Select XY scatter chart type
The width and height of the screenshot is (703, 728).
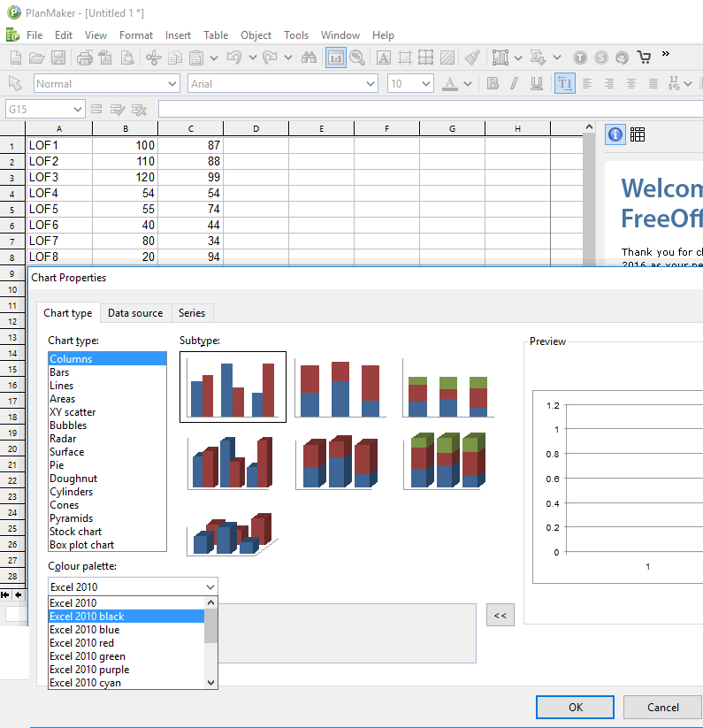click(x=107, y=412)
